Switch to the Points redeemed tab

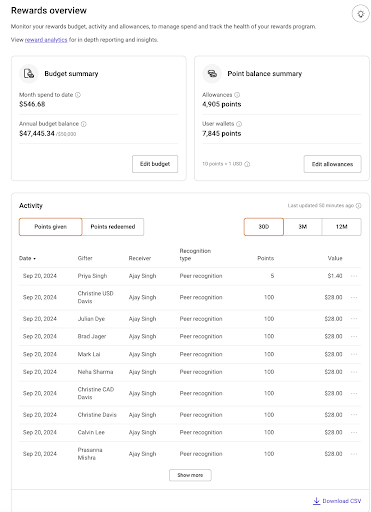[113, 227]
